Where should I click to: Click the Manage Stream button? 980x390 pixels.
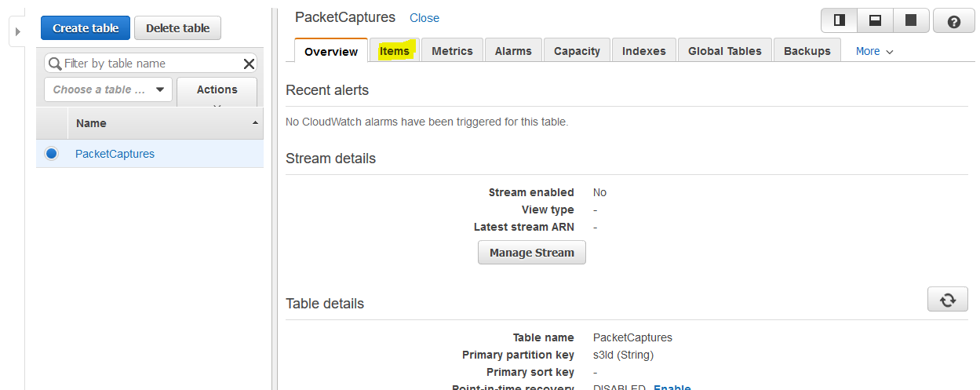(x=532, y=253)
